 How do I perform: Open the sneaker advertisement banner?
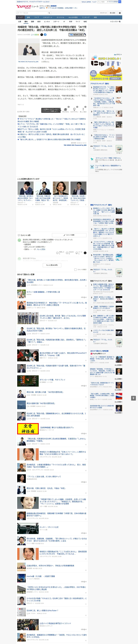[x=106, y=67]
